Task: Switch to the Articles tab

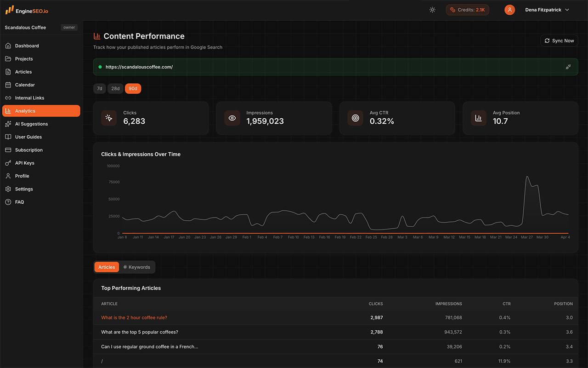Action: coord(107,267)
